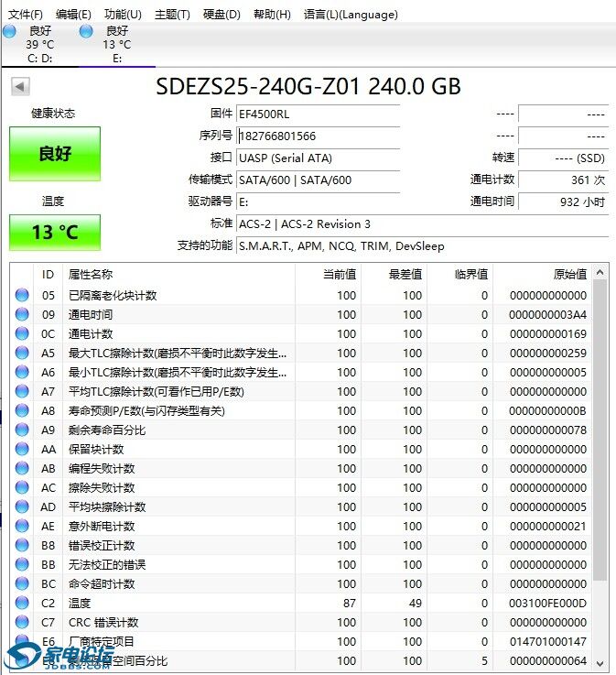Click status icon for row BC 命令超时计数
Viewport: 616px width, 675px height.
tap(22, 583)
